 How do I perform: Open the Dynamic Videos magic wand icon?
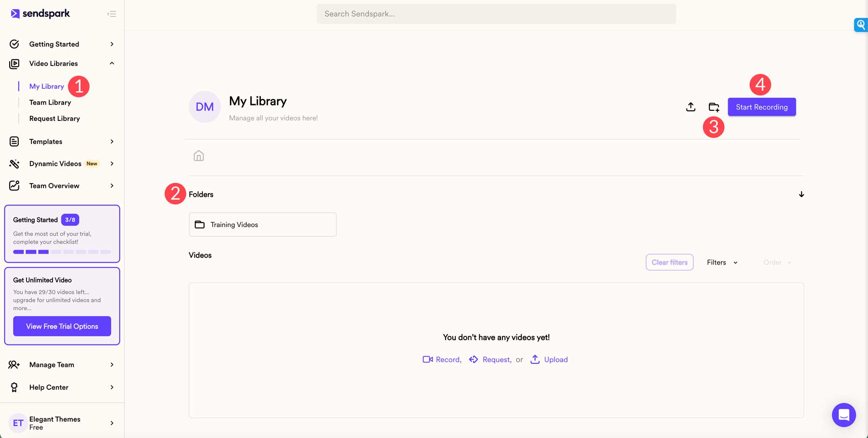(14, 163)
